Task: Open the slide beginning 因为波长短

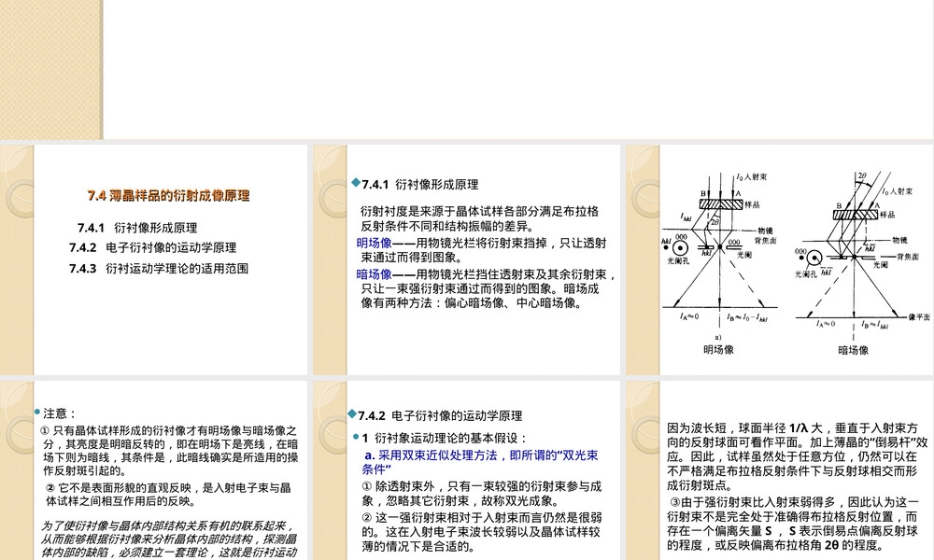Action: (780, 470)
